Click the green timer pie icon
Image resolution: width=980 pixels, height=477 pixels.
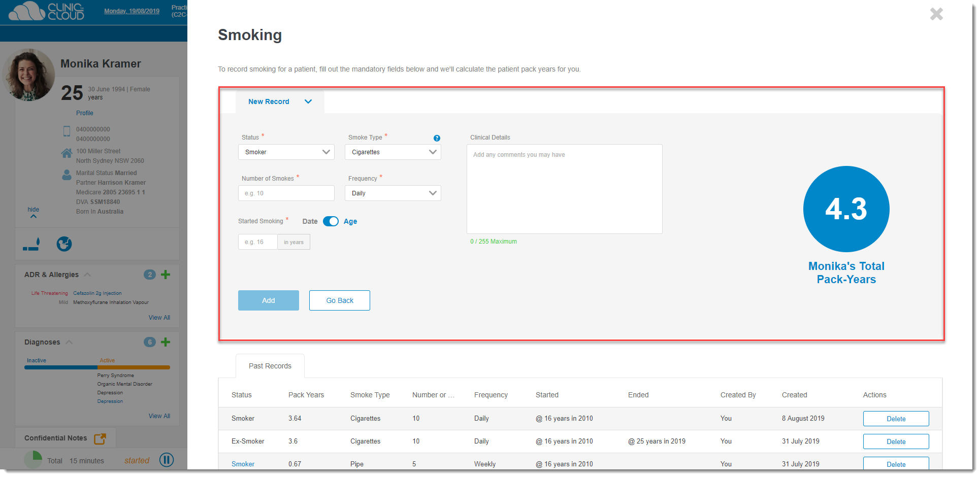click(x=34, y=460)
